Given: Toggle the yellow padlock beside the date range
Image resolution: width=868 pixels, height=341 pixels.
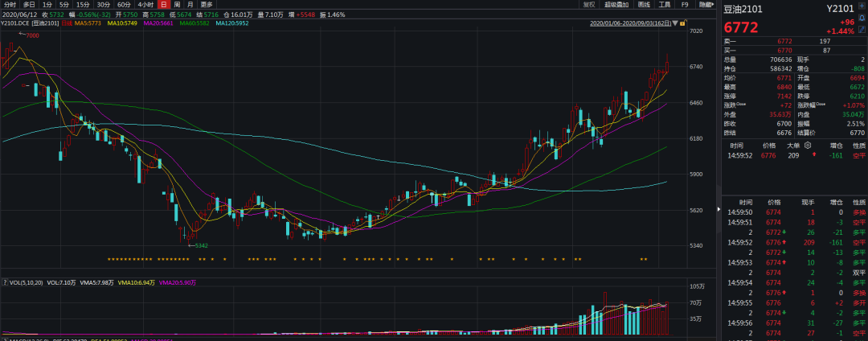Looking at the screenshot, I should pyautogui.click(x=683, y=23).
